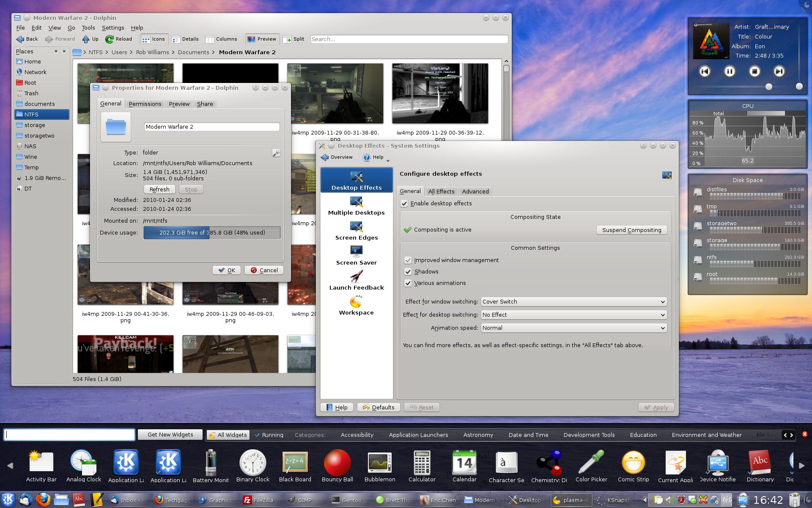Toggle Various animations checkbox
The image size is (812, 508).
[x=408, y=283]
